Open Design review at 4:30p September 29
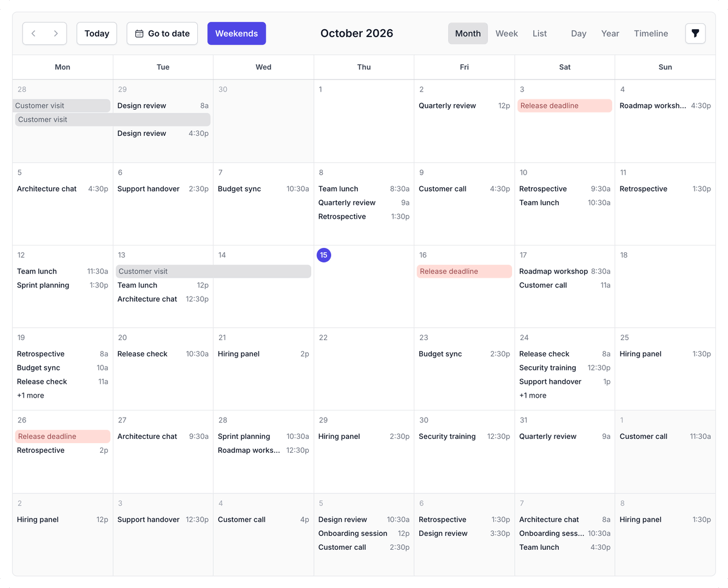Image resolution: width=728 pixels, height=588 pixels. tap(163, 133)
